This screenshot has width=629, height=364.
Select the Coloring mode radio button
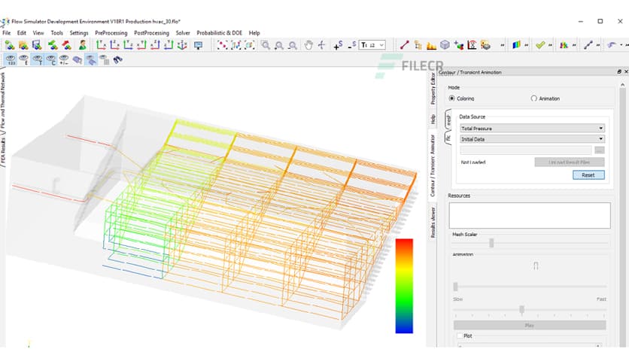click(452, 99)
